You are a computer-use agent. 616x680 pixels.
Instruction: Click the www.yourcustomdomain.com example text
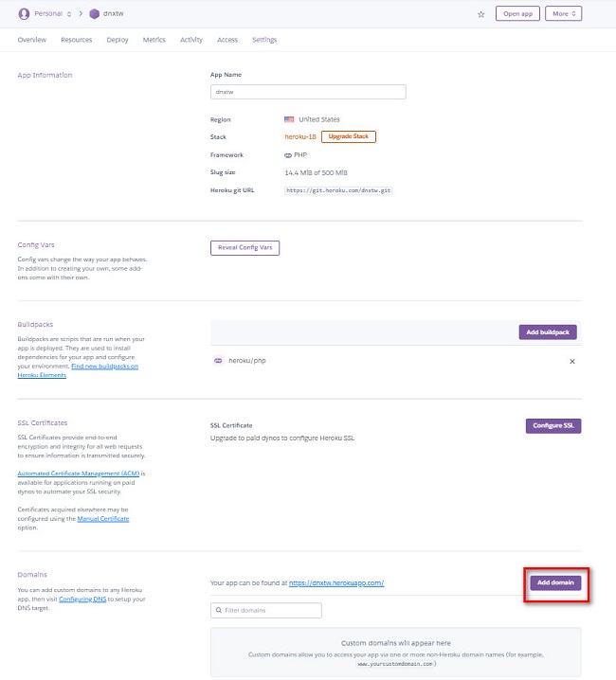(395, 664)
